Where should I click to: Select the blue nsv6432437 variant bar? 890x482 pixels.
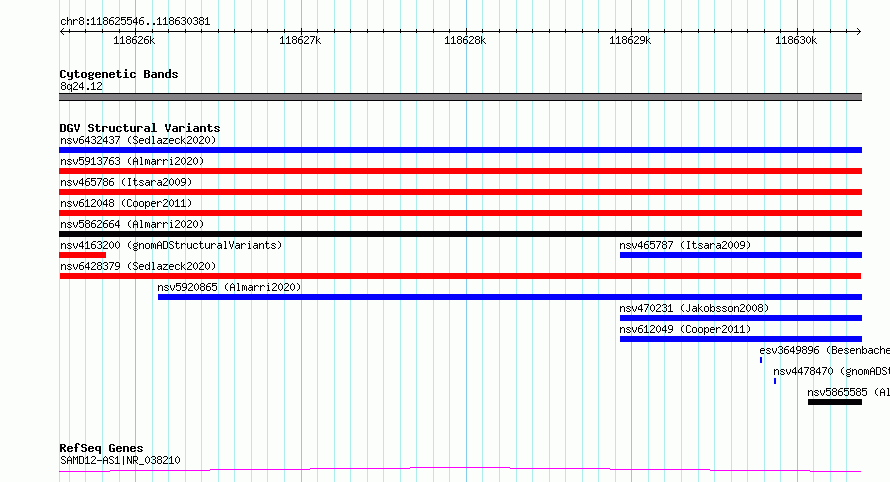click(x=460, y=150)
